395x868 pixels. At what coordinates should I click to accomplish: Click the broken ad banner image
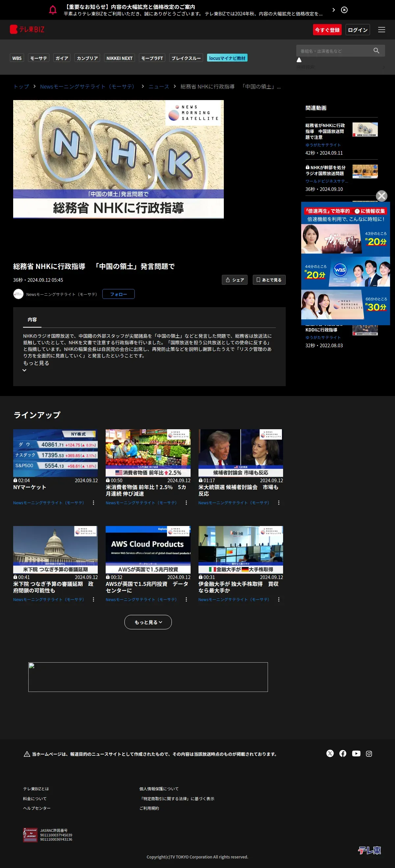tap(148, 677)
